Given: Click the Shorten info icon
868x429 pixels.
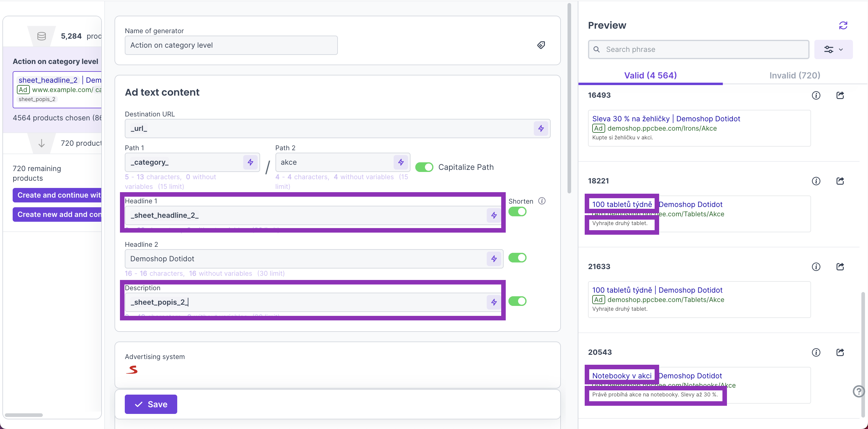Looking at the screenshot, I should click(x=542, y=201).
